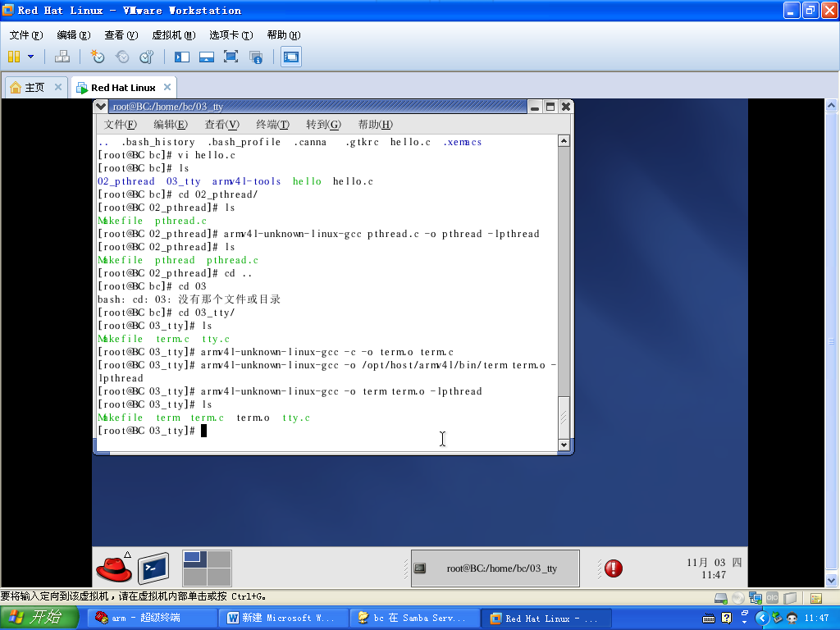
Task: Click the VMware guest scroll down arrow
Action: tap(831, 580)
